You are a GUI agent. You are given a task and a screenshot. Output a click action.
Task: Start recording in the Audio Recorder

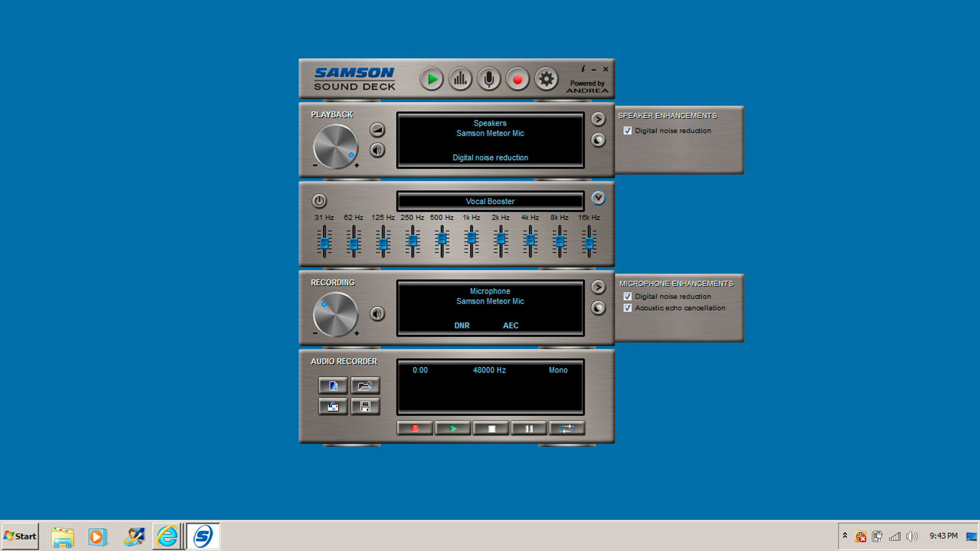coord(415,428)
